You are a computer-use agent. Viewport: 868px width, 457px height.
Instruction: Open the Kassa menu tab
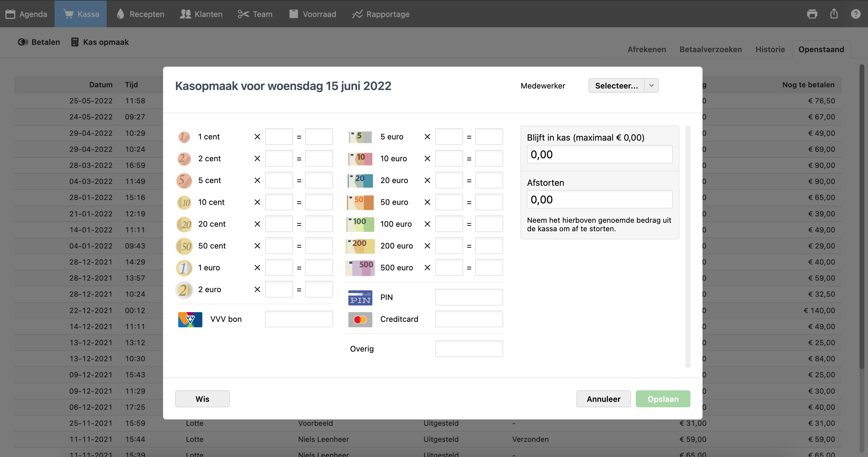[81, 14]
